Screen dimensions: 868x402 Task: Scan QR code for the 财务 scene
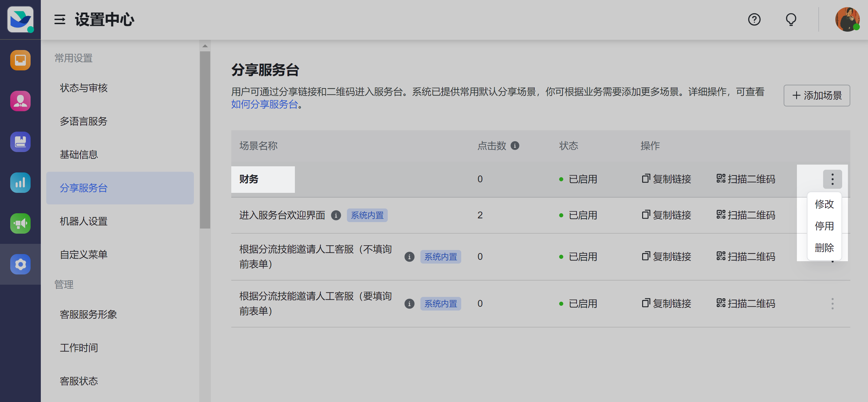746,179
